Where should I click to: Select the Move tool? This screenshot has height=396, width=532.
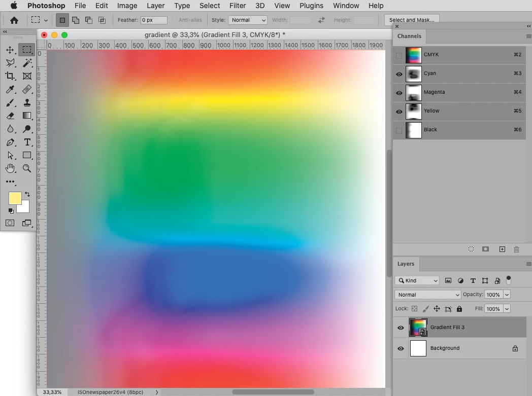(10, 50)
